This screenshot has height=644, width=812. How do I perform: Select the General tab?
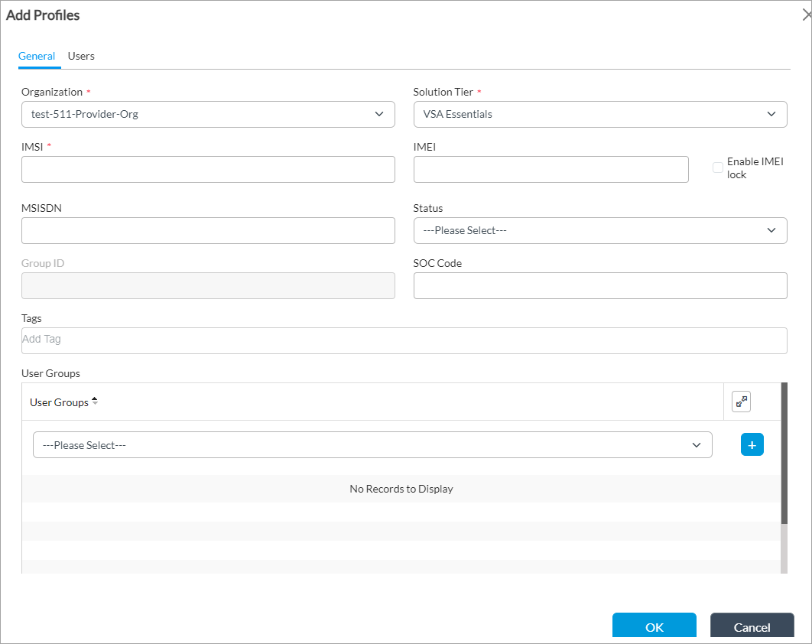point(37,56)
